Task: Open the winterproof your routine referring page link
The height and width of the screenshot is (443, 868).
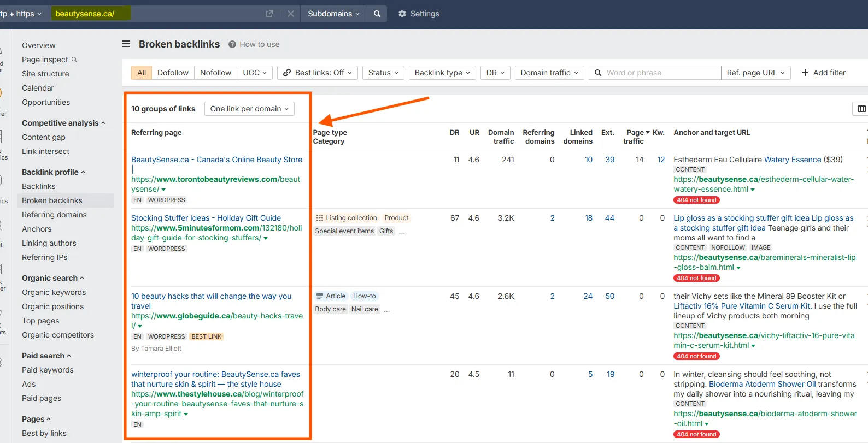Action: coord(215,379)
